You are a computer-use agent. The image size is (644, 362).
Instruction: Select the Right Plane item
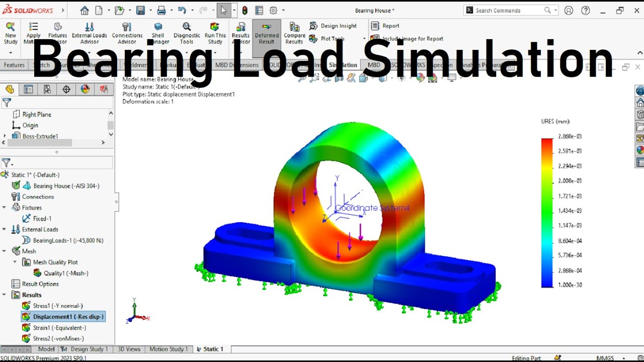point(32,114)
